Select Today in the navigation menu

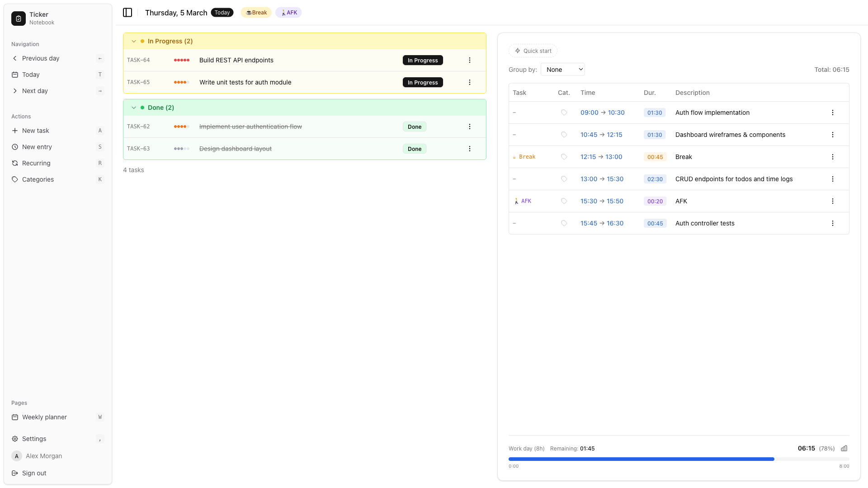(31, 75)
